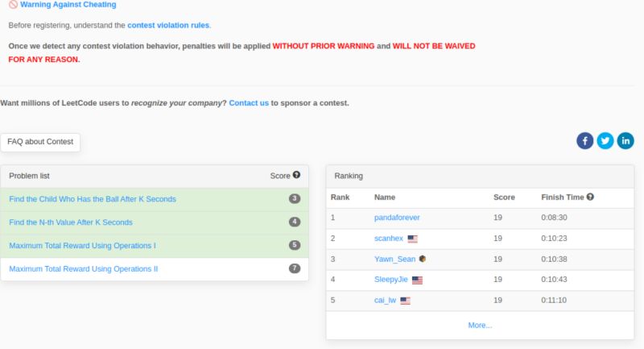The image size is (644, 349).
Task: Open the FAQ about Contest button
Action: [40, 142]
